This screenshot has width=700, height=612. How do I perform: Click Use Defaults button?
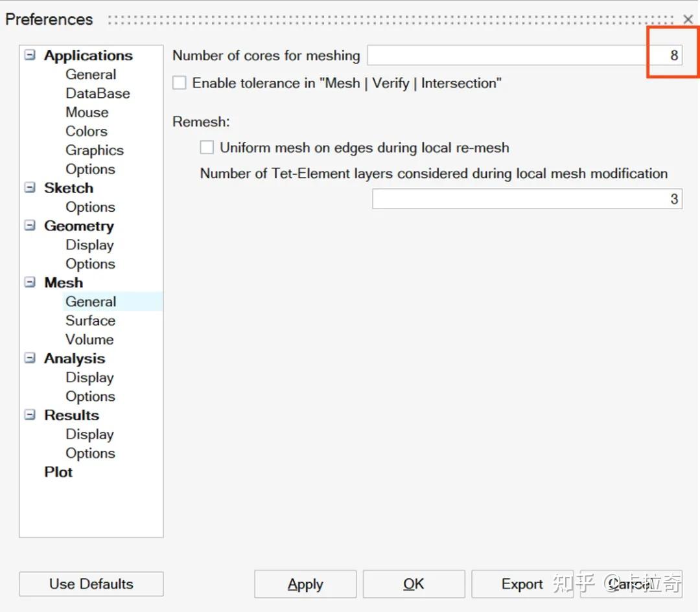(91, 584)
